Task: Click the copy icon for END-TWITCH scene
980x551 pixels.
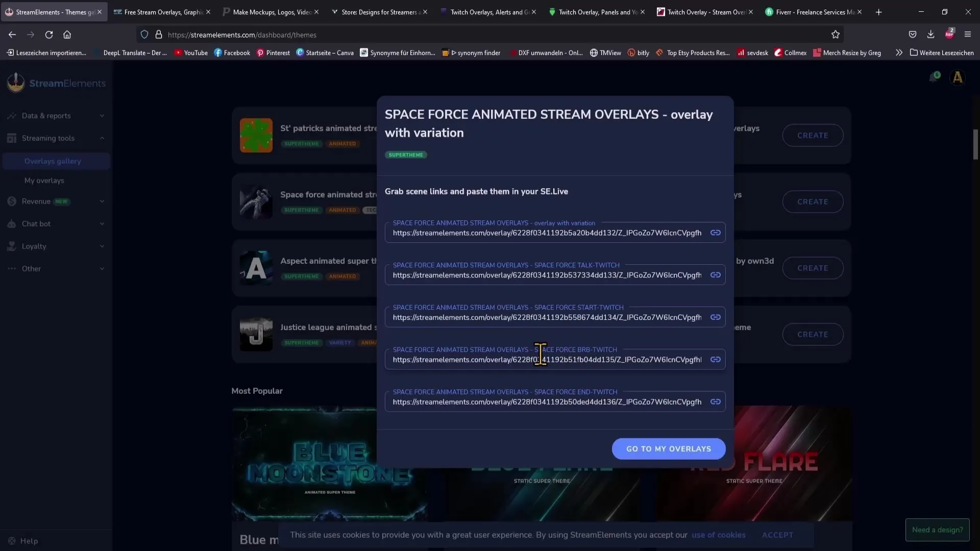Action: click(x=716, y=402)
